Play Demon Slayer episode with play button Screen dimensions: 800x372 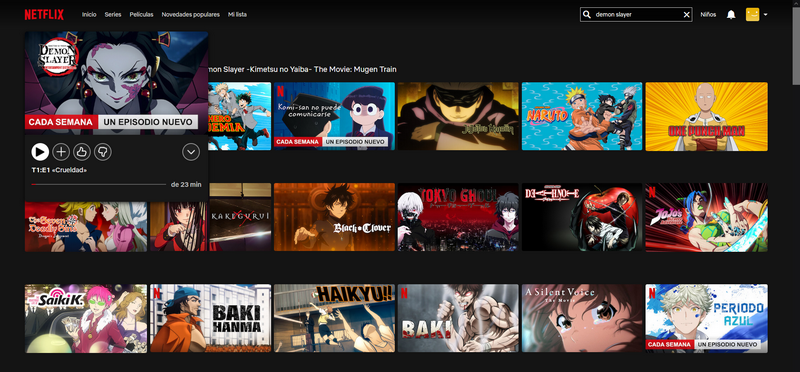tap(40, 152)
